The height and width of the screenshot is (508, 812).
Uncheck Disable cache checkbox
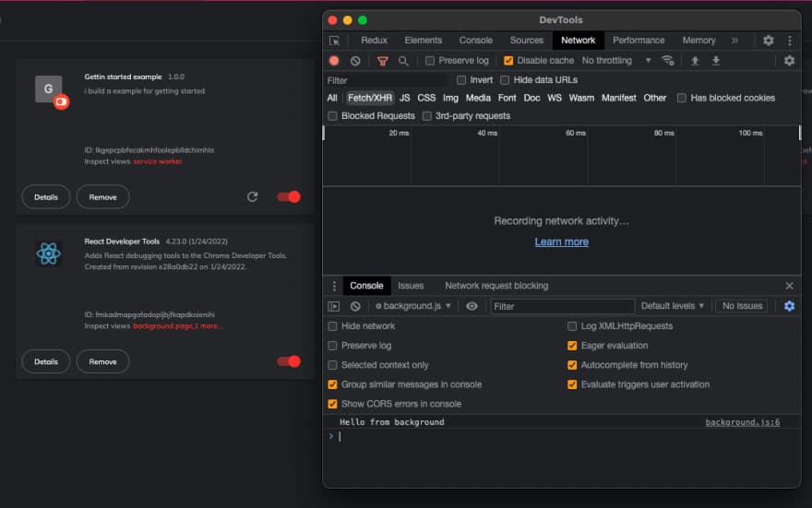508,61
